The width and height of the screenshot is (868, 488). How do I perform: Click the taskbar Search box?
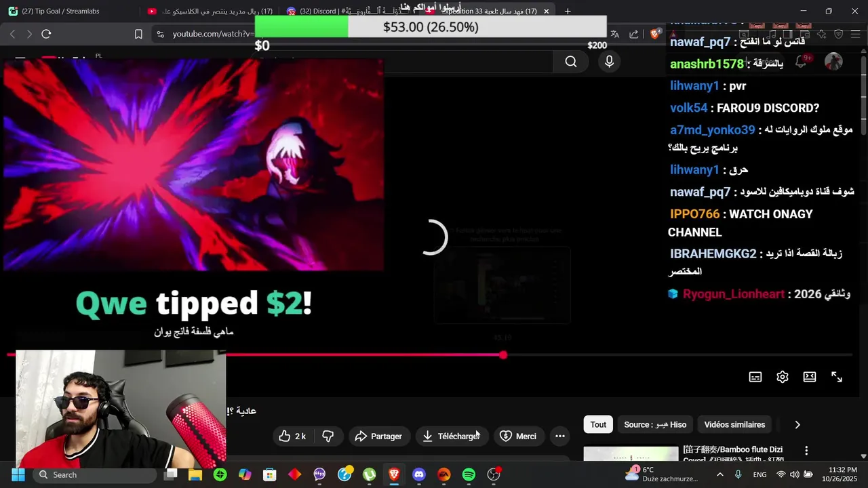[94, 474]
